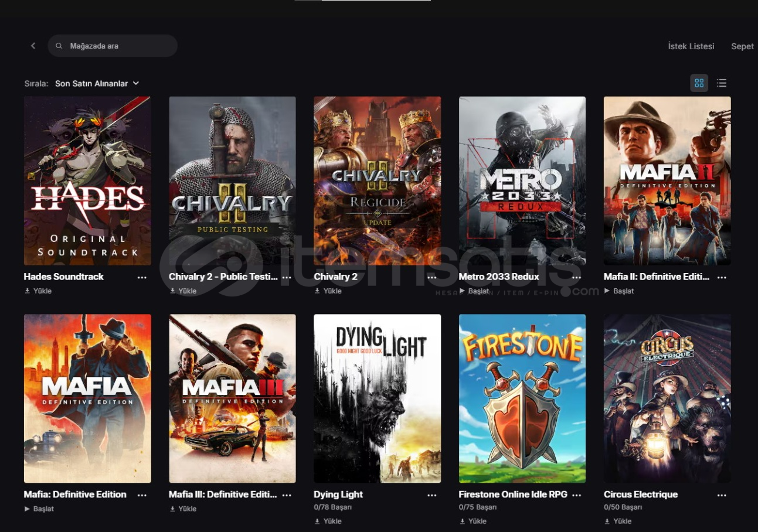The width and height of the screenshot is (758, 532).
Task: Click Dying Light's 0/78 Başarı text
Action: click(x=333, y=507)
